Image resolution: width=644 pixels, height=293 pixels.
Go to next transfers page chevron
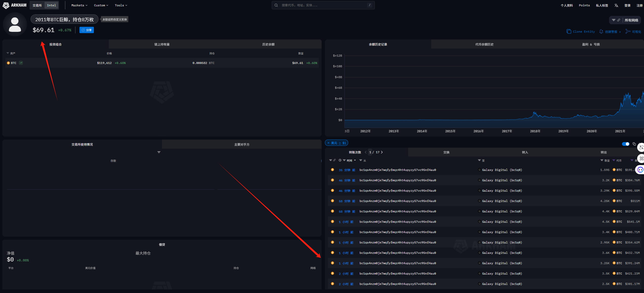pos(382,152)
